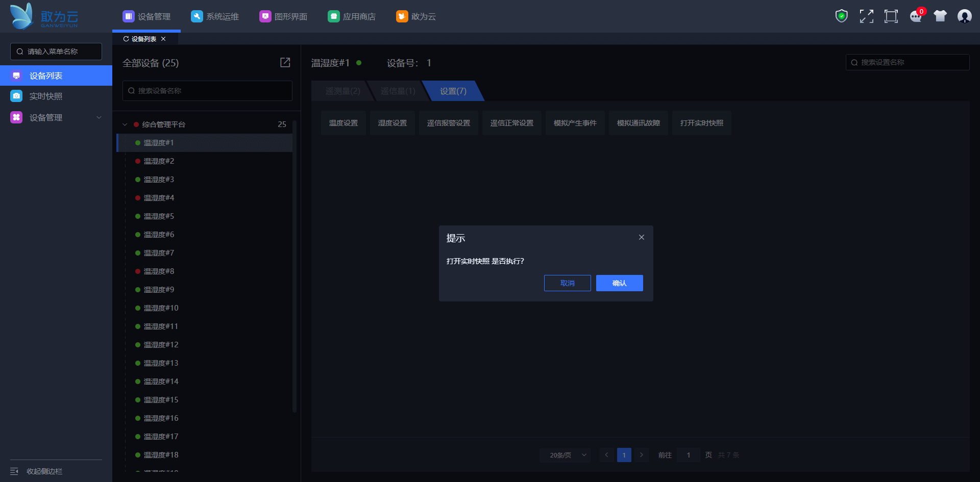This screenshot has width=980, height=482.
Task: Confirm the dialog with 确认 button
Action: 619,283
